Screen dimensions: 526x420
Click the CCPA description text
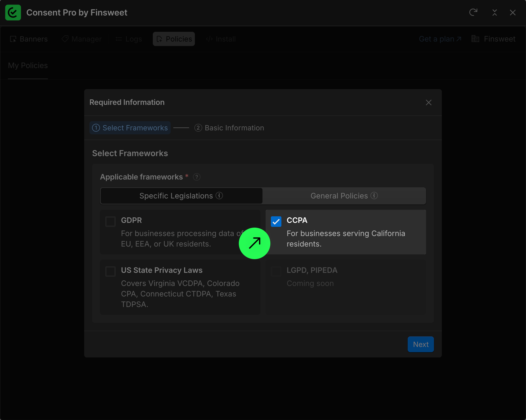pyautogui.click(x=346, y=239)
